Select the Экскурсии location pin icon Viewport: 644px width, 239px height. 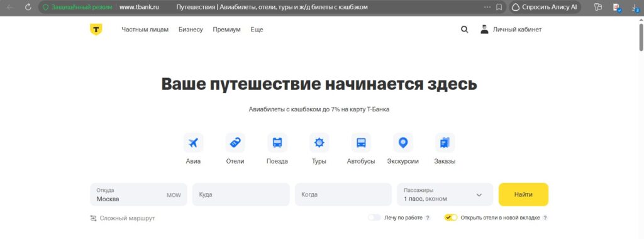click(403, 143)
